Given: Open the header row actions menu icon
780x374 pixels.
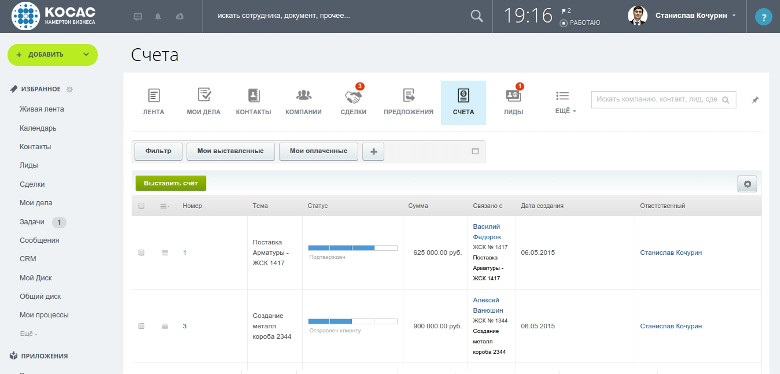Looking at the screenshot, I should point(165,205).
